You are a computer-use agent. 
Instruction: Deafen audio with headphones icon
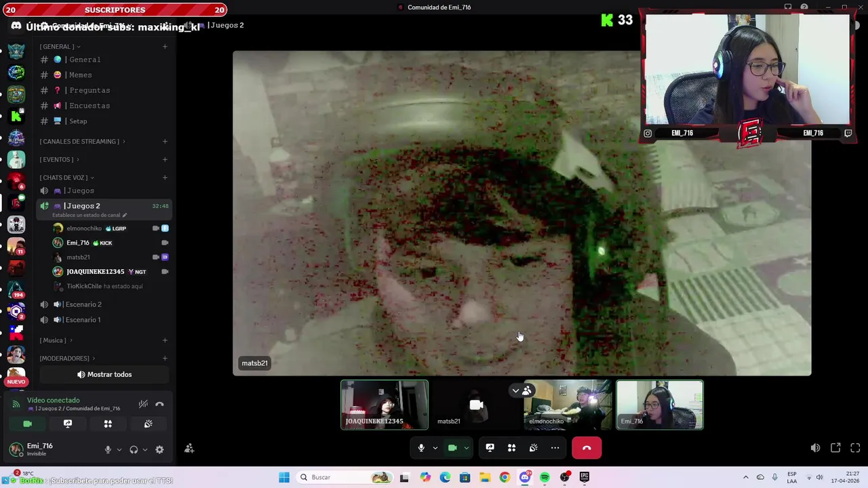(134, 449)
